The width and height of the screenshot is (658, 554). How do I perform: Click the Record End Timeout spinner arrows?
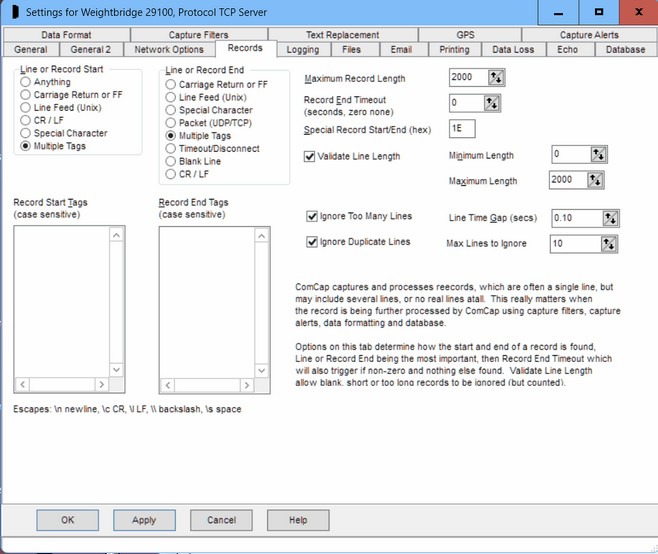point(491,103)
